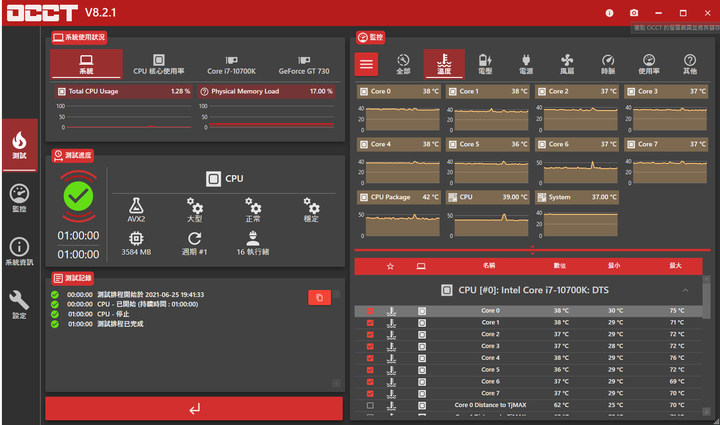Click the System temperature graph header

(x=577, y=197)
